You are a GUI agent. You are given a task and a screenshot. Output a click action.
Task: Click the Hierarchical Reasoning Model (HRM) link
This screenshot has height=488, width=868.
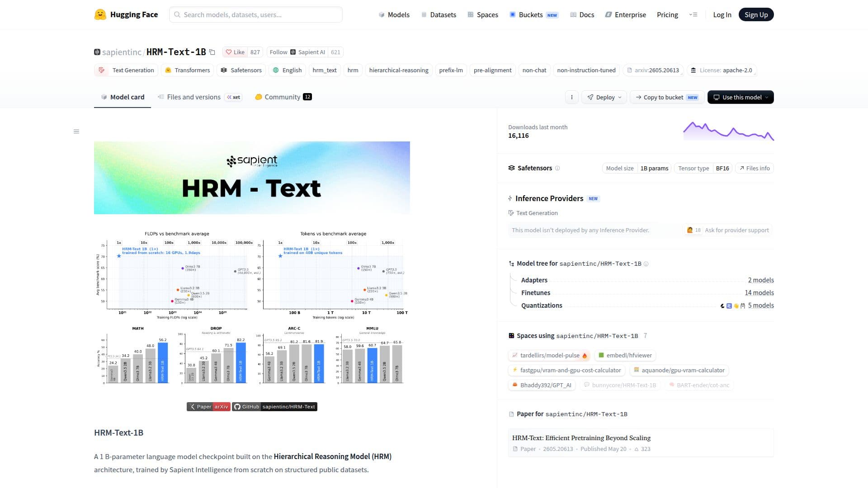[332, 456]
